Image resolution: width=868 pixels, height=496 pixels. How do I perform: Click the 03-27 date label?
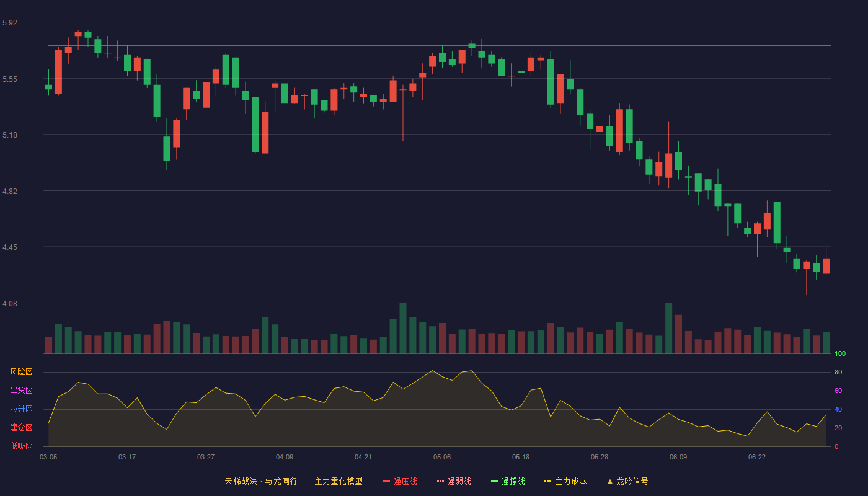pos(206,457)
